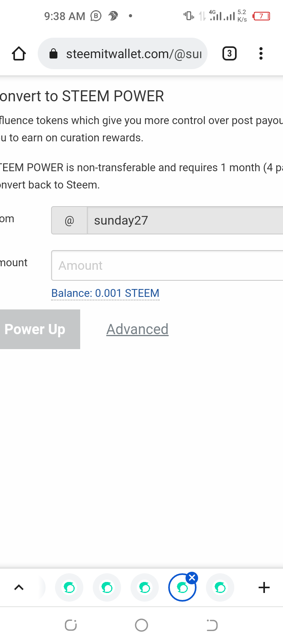Click the sunday27 username field
The image size is (283, 644).
coord(185,220)
